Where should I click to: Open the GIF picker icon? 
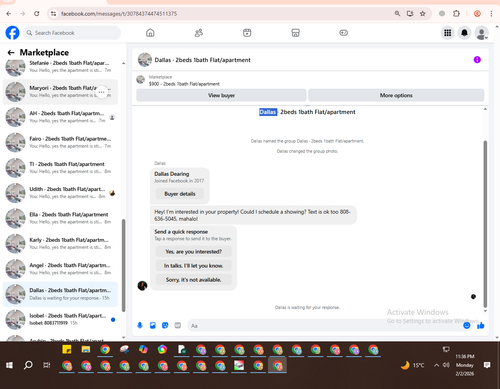(x=178, y=325)
